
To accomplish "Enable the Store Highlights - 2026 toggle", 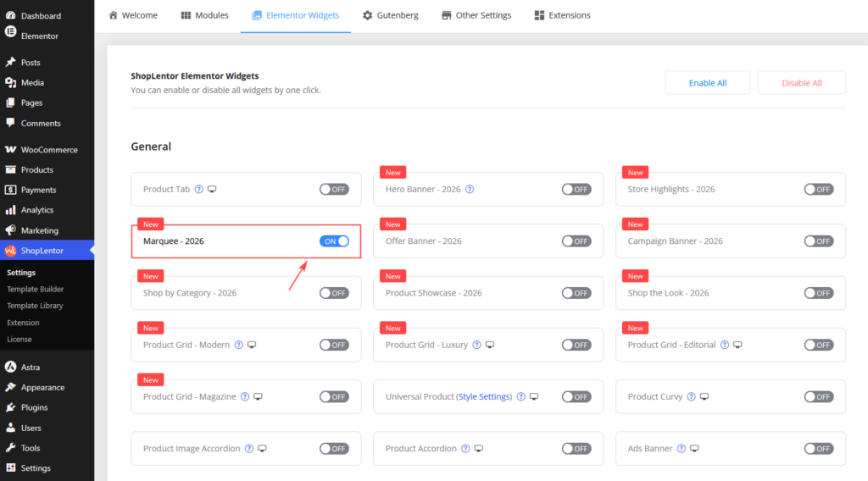I will point(819,189).
